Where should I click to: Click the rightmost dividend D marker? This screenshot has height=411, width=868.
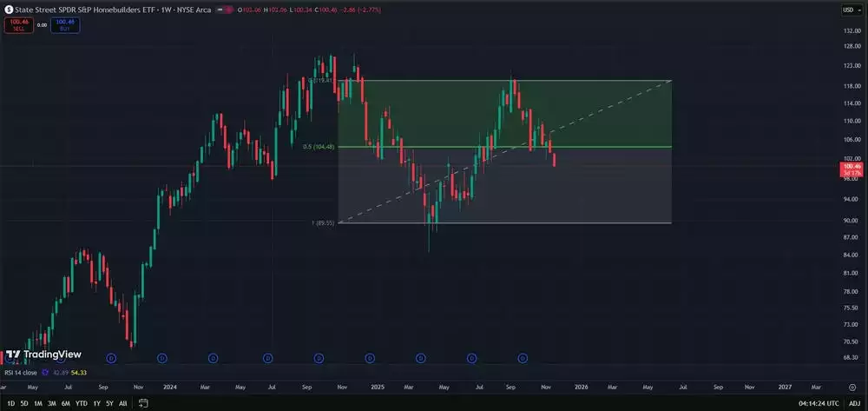523,358
